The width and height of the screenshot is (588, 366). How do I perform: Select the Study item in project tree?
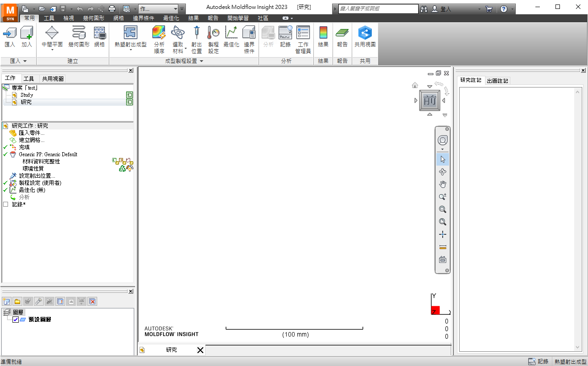click(x=27, y=95)
